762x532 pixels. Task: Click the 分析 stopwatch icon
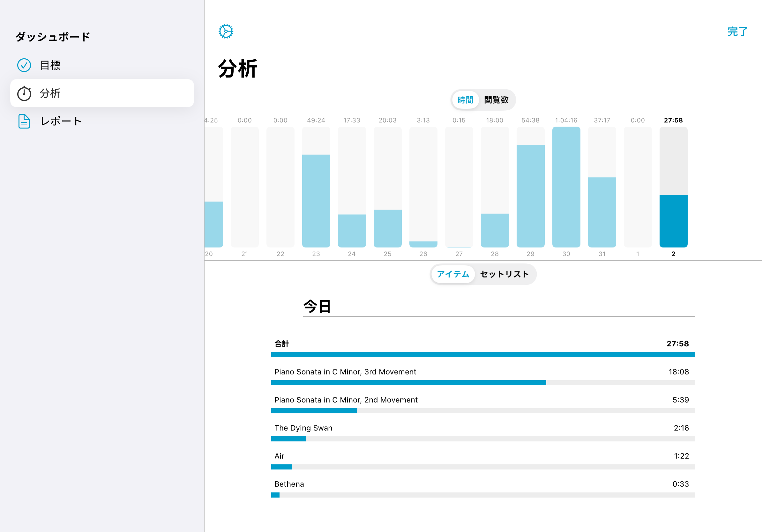24,93
